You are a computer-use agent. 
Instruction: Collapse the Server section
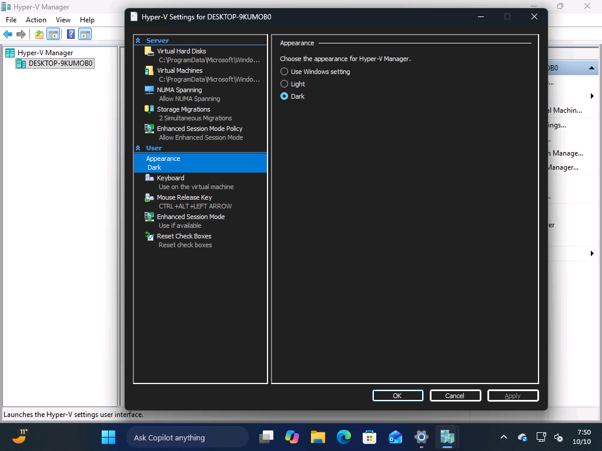coord(138,40)
